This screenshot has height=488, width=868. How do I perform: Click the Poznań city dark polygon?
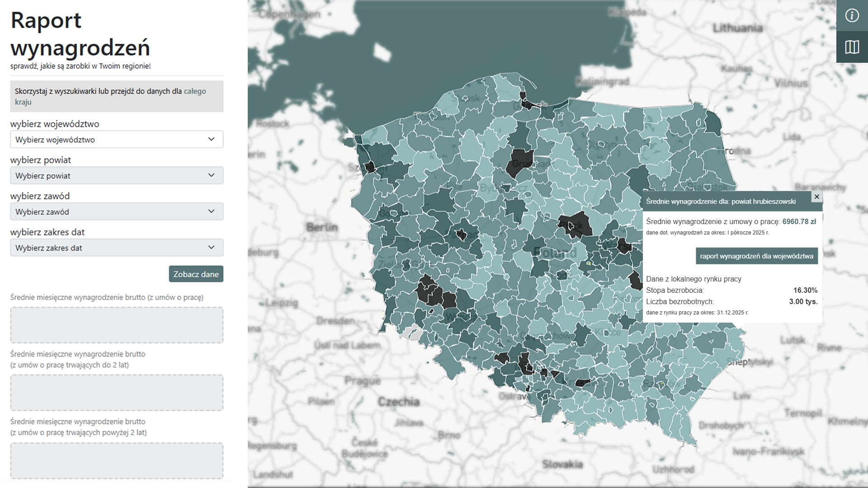pos(461,235)
